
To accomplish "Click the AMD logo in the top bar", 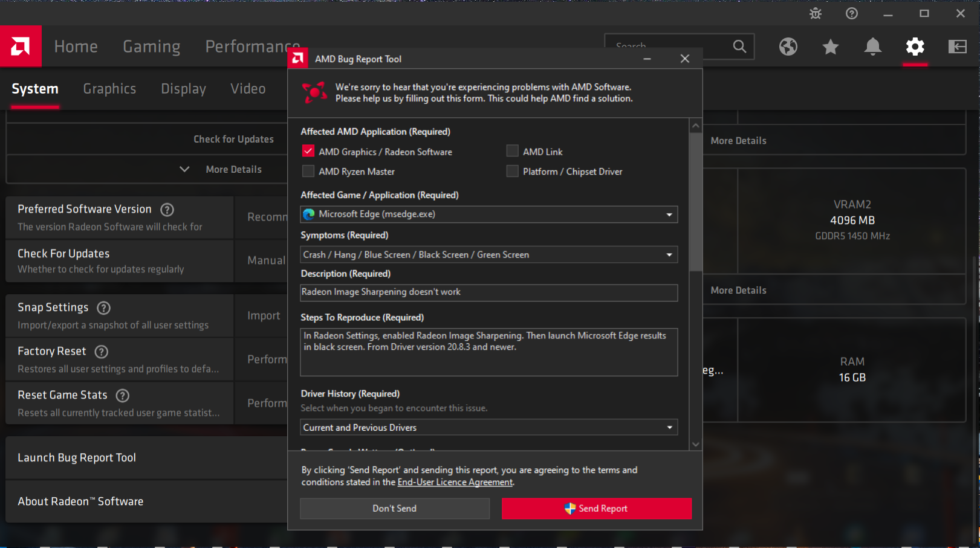I will 21,46.
